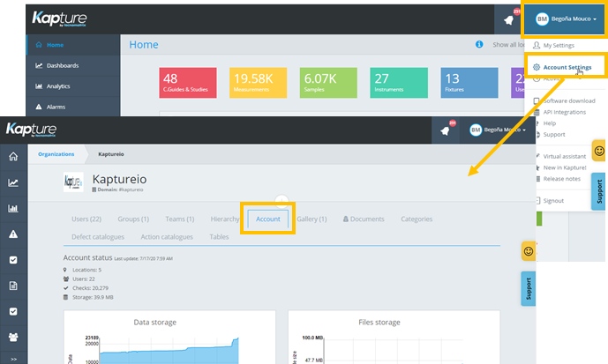Open Begoña Mouco user dropdown in front window
Image resolution: width=608 pixels, height=364 pixels.
[x=498, y=130]
